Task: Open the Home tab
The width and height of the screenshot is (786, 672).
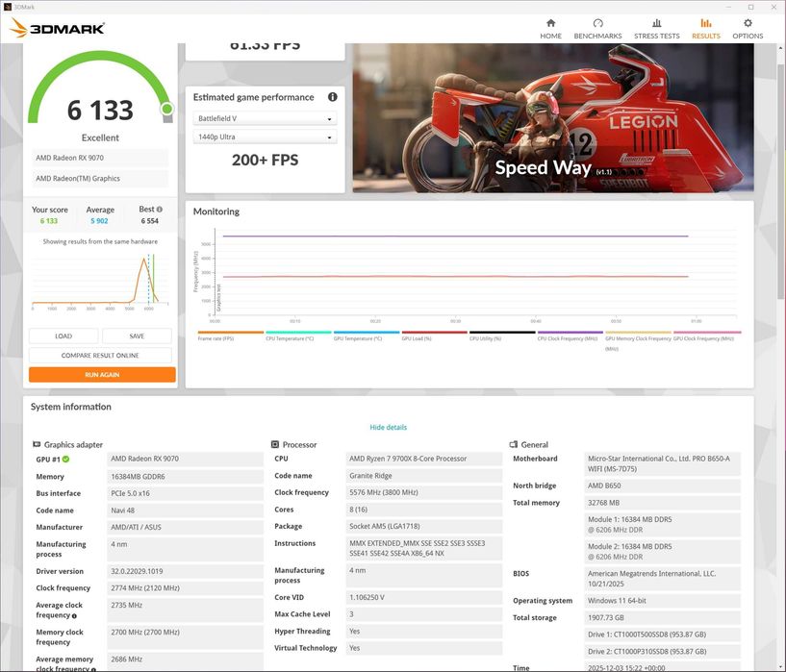Action: (x=550, y=29)
